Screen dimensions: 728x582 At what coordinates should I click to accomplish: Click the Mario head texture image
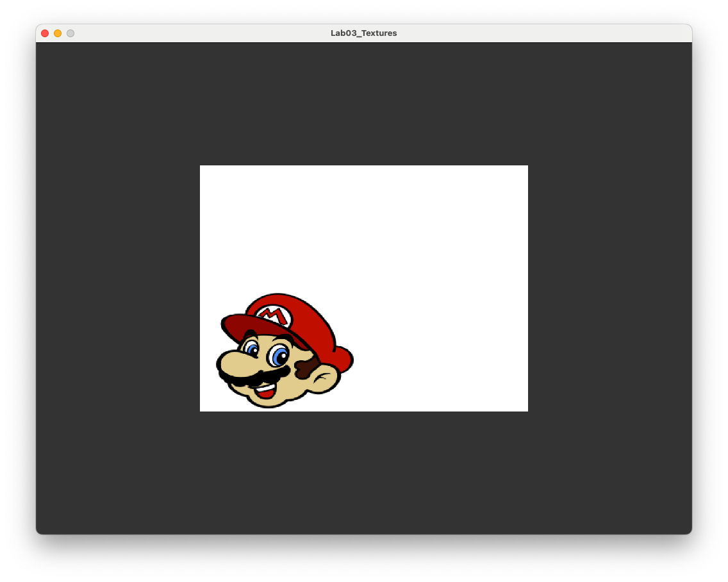[285, 351]
